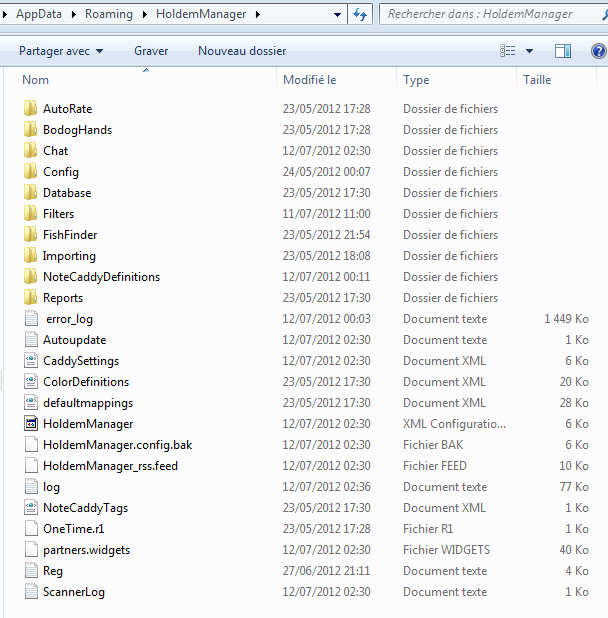Click the Fichier WIDGETS type cell
Image resolution: width=608 pixels, height=618 pixels.
tap(446, 549)
